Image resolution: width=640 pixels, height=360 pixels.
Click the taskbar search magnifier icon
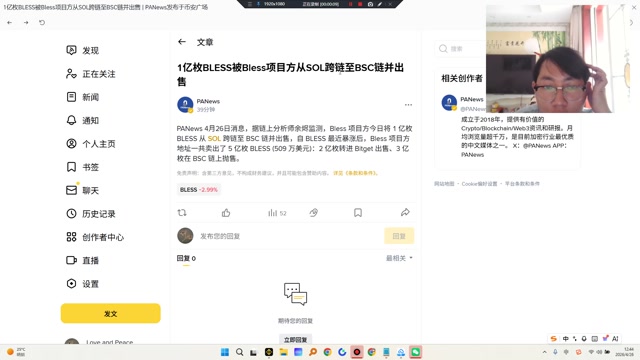point(240,352)
